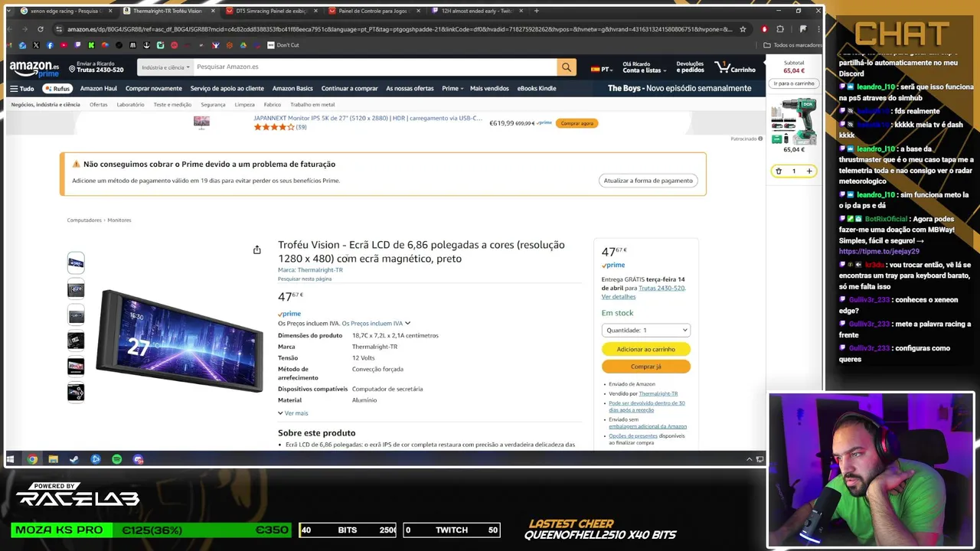The height and width of the screenshot is (551, 980).
Task: Open the PT language selector
Action: click(600, 69)
